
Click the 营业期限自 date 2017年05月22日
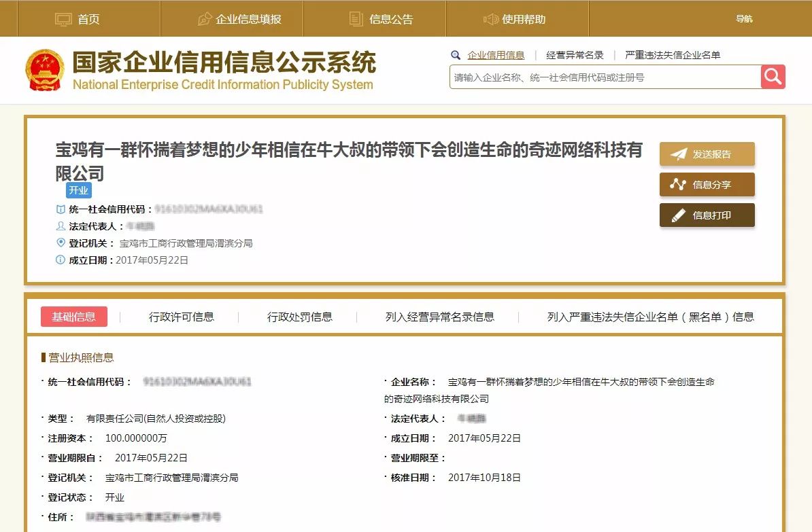point(151,457)
